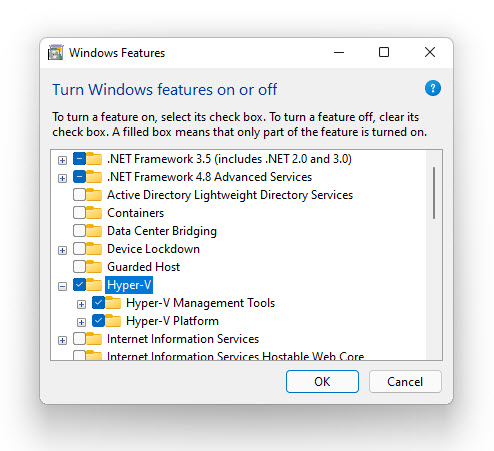Select the Device Lockdown label
The image size is (494, 451).
pyautogui.click(x=153, y=249)
